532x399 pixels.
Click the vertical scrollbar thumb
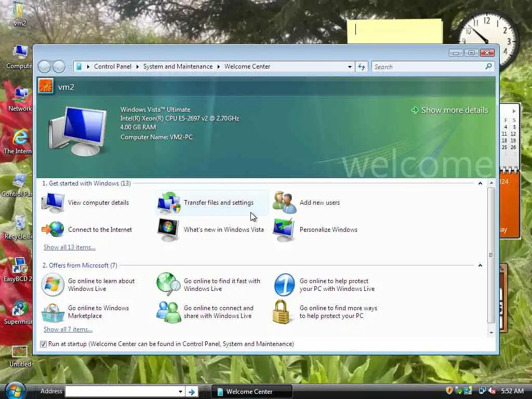click(x=491, y=255)
